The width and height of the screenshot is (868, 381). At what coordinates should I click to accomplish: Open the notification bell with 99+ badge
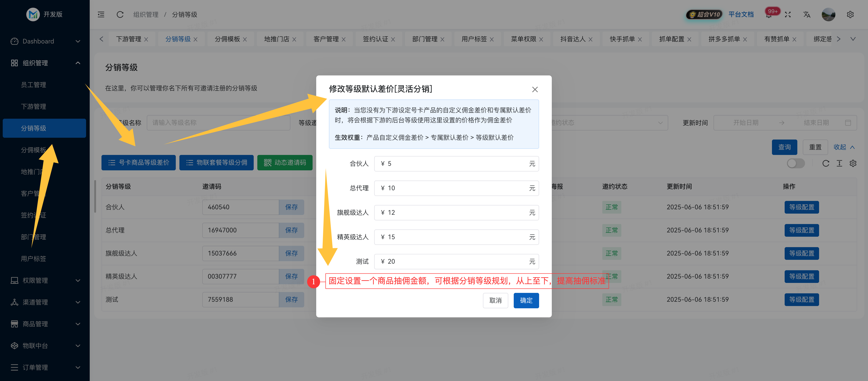click(x=769, y=15)
